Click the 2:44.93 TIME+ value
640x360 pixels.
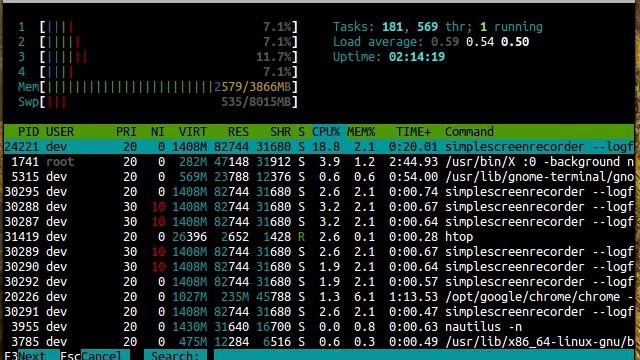pos(413,162)
